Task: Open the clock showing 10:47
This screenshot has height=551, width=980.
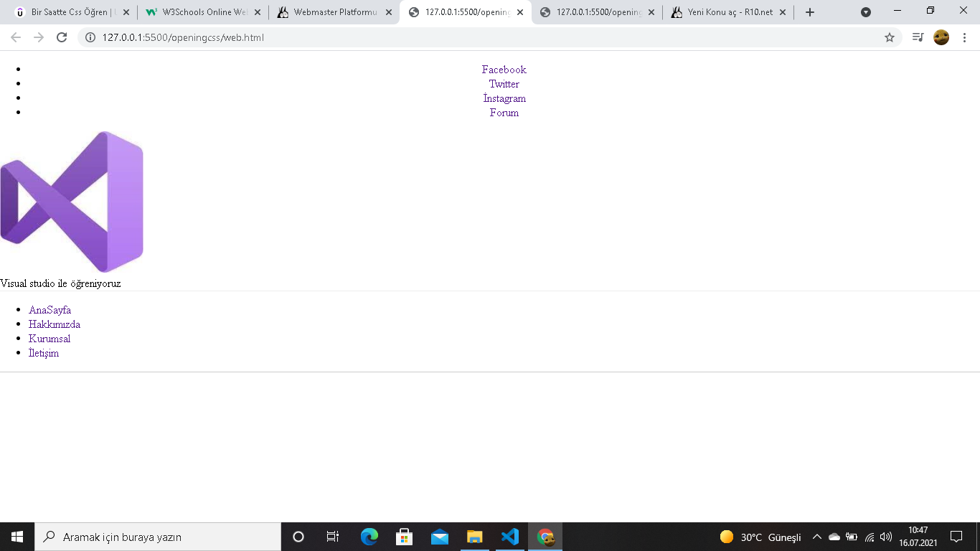Action: coord(918,537)
